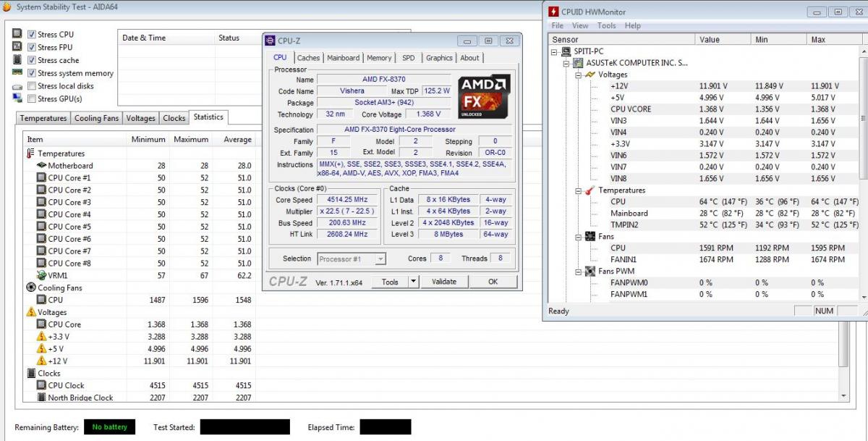Collapse the Voltages node in HWMonitor
Screen dimensions: 868x441
578,75
